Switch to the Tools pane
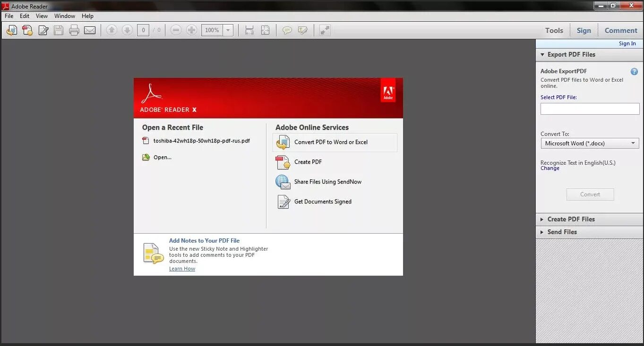The image size is (644, 346). 554,30
